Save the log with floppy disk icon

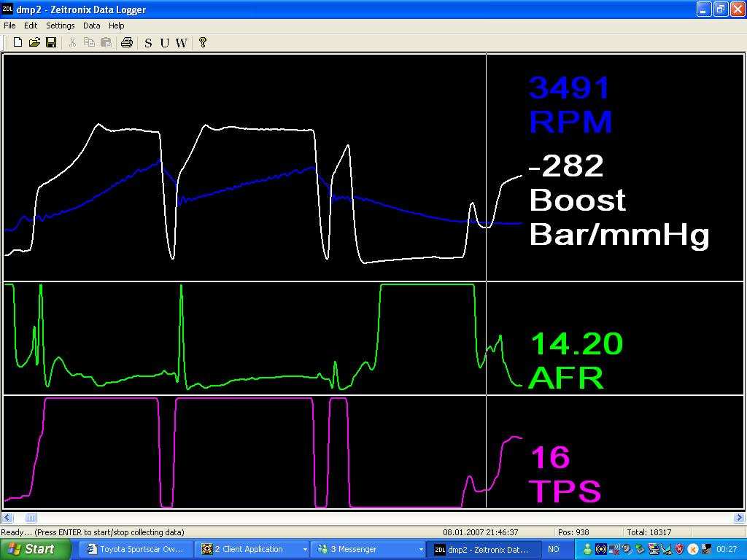(x=51, y=42)
